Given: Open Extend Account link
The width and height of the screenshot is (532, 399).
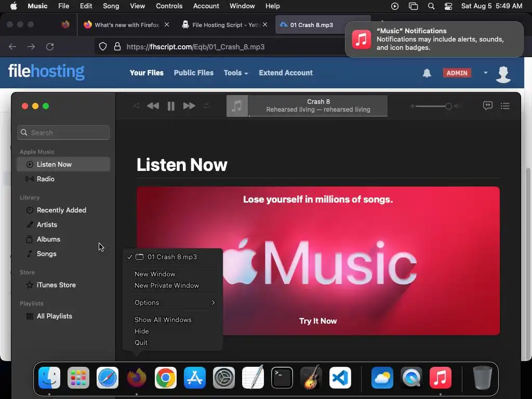Looking at the screenshot, I should 286,73.
